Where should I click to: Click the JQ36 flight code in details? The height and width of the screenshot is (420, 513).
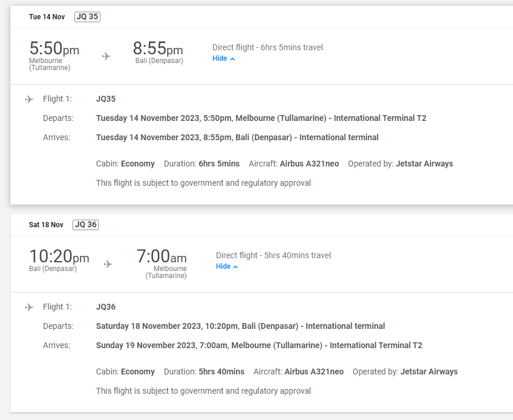(106, 307)
